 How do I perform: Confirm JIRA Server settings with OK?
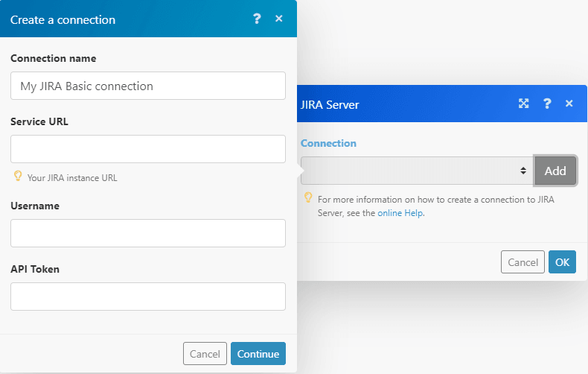562,262
